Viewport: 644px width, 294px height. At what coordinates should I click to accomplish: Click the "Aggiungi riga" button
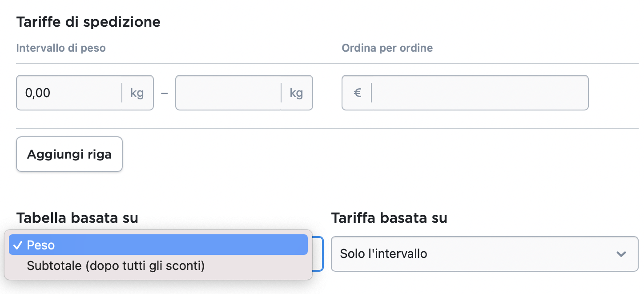point(69,154)
